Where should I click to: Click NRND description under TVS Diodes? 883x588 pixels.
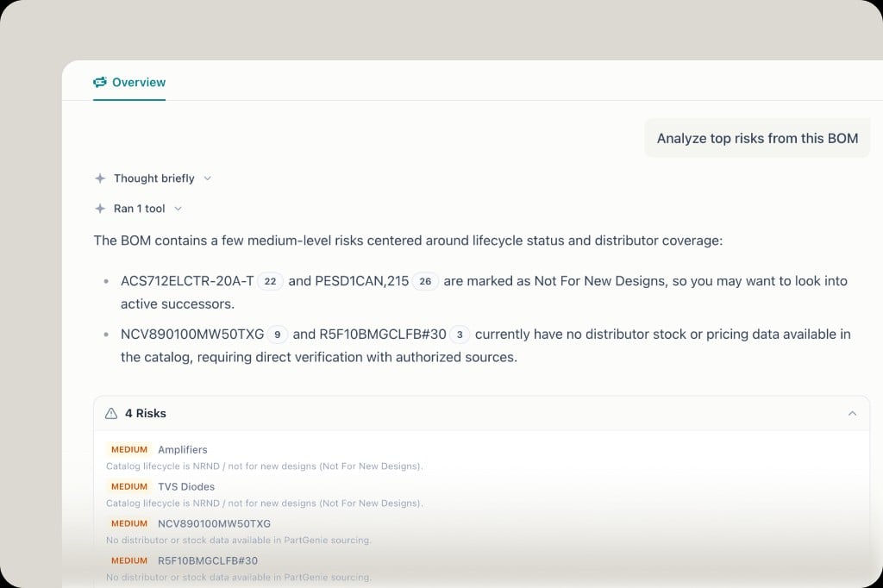264,504
